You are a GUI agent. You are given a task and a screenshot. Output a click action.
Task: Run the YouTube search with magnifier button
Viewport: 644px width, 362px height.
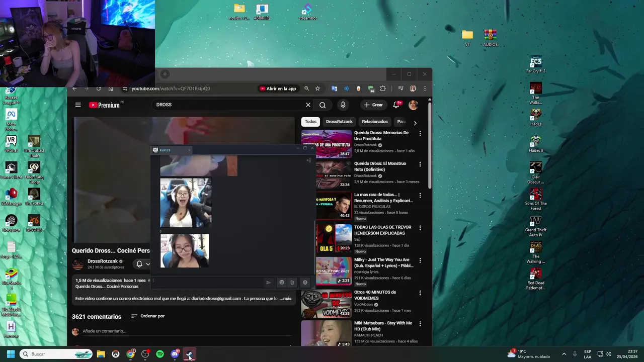323,105
